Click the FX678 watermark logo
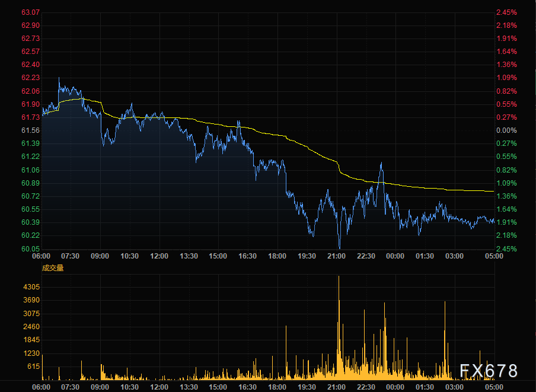This screenshot has width=536, height=392. coord(489,371)
